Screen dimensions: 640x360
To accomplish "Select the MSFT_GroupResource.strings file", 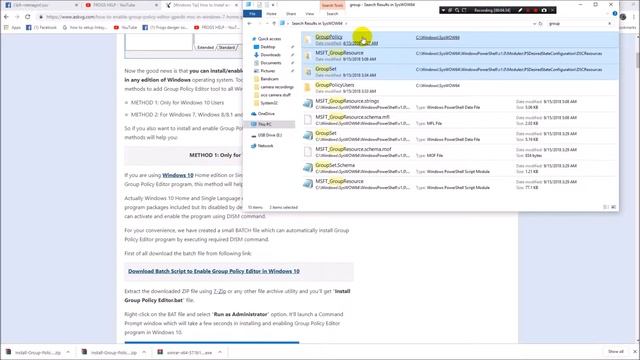I will coord(460,104).
